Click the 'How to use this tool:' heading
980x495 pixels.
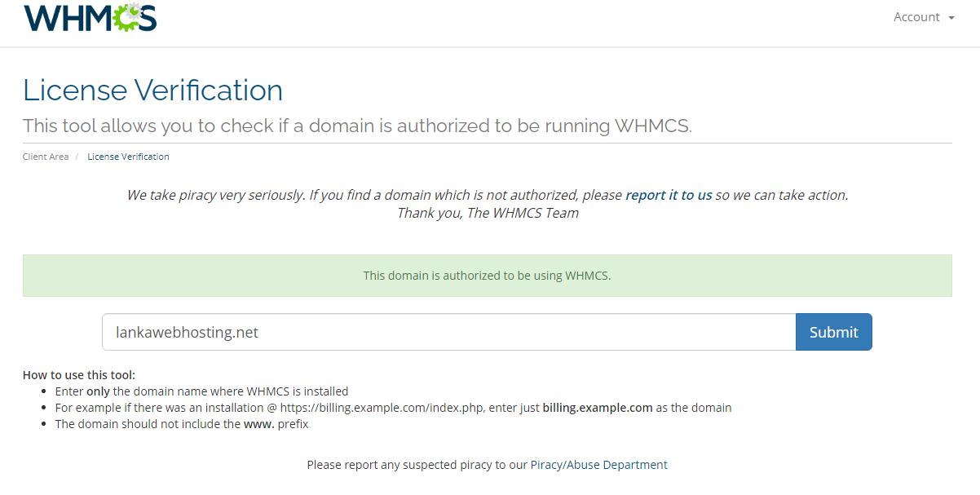pyautogui.click(x=79, y=375)
